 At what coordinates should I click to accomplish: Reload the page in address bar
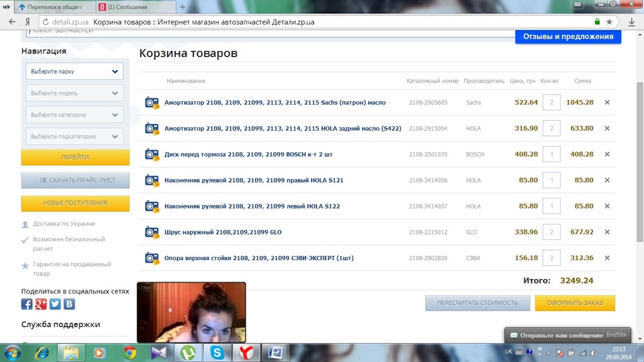coord(46,22)
